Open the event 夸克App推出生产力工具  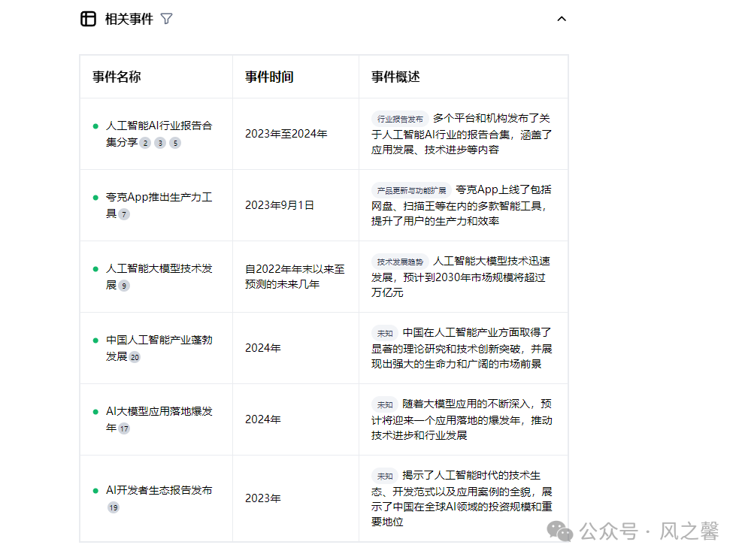tap(158, 197)
